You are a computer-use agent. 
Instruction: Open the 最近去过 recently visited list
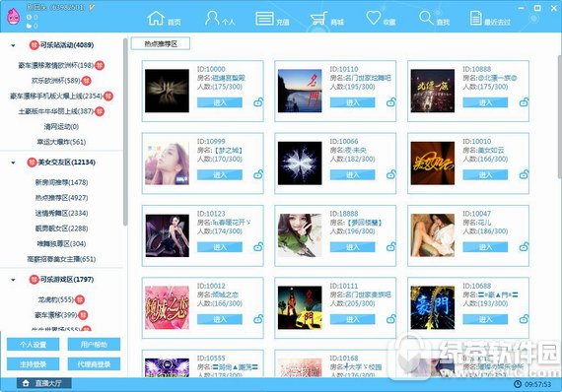click(x=490, y=19)
